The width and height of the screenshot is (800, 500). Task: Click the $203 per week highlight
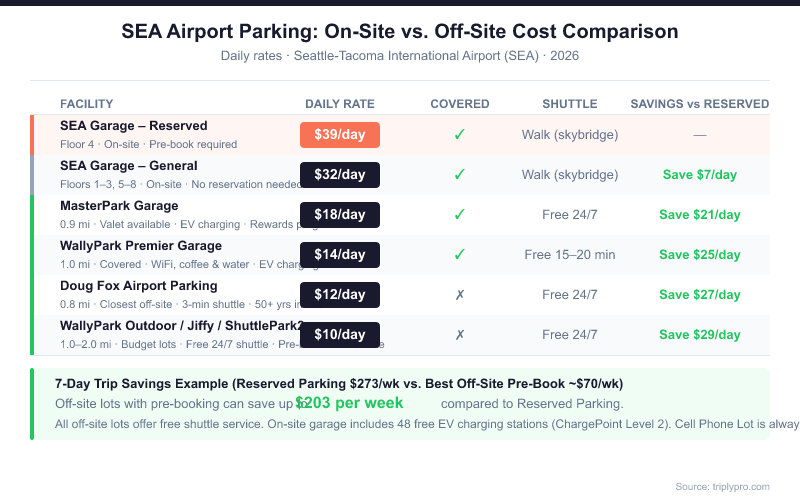[x=349, y=403]
